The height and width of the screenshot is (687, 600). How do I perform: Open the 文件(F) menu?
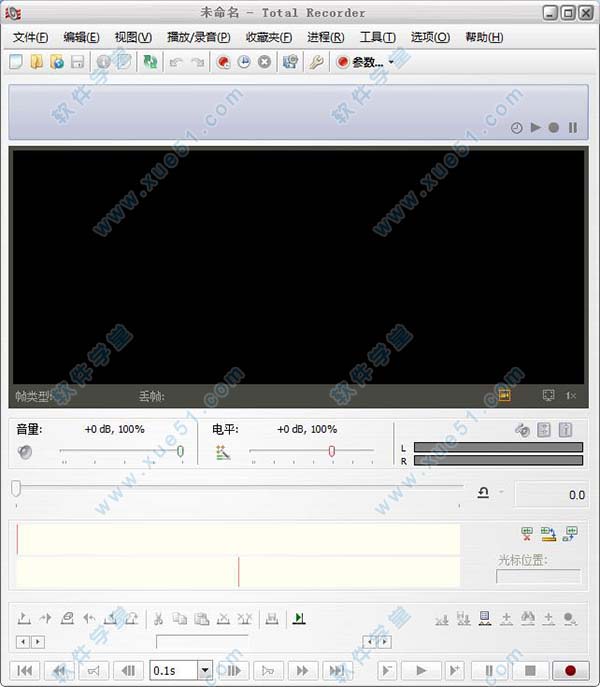point(30,37)
